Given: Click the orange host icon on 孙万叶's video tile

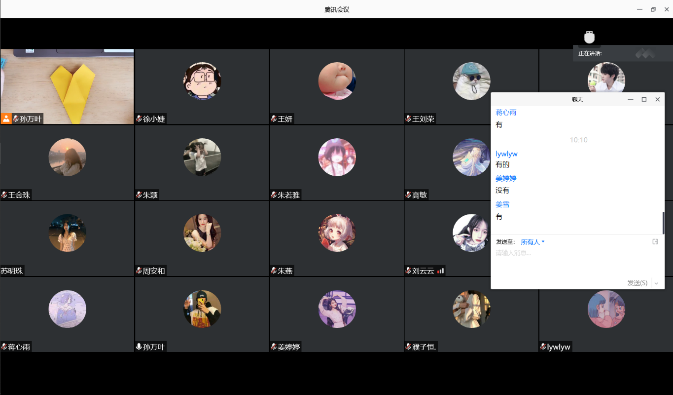Looking at the screenshot, I should click(x=6, y=119).
